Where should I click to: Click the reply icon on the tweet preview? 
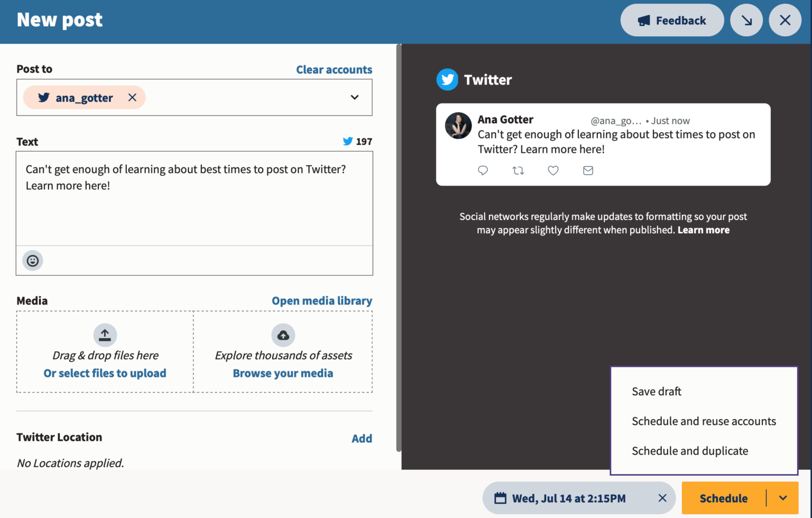click(483, 170)
